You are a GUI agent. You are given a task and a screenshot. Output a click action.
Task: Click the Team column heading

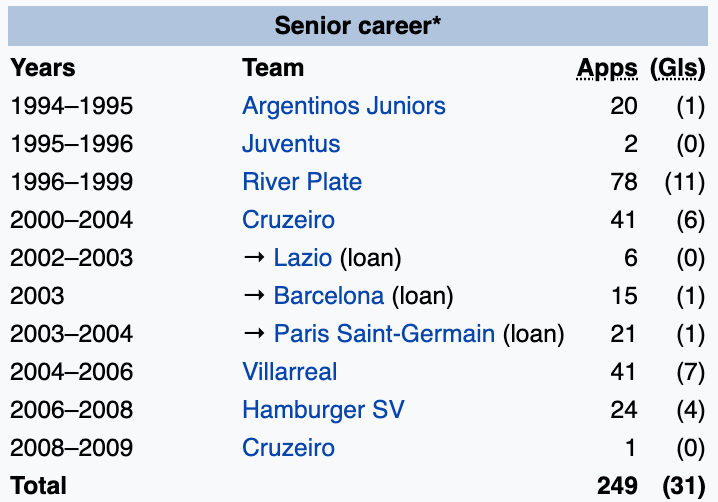tap(273, 69)
